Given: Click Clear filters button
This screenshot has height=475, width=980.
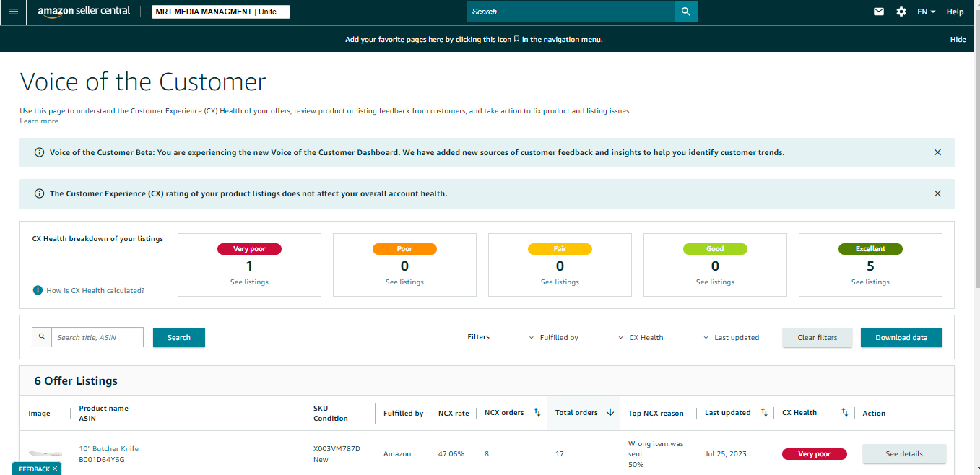Looking at the screenshot, I should coord(818,337).
